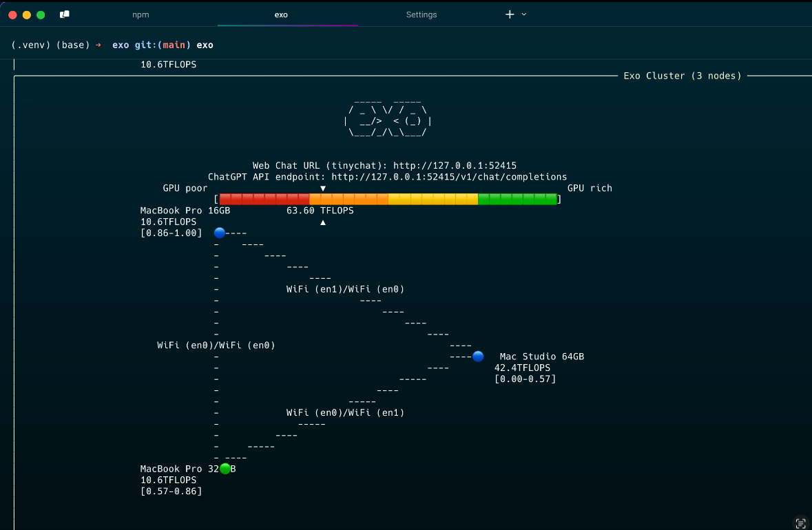Open a new tab with the plus icon
The width and height of the screenshot is (812, 530).
pos(510,14)
